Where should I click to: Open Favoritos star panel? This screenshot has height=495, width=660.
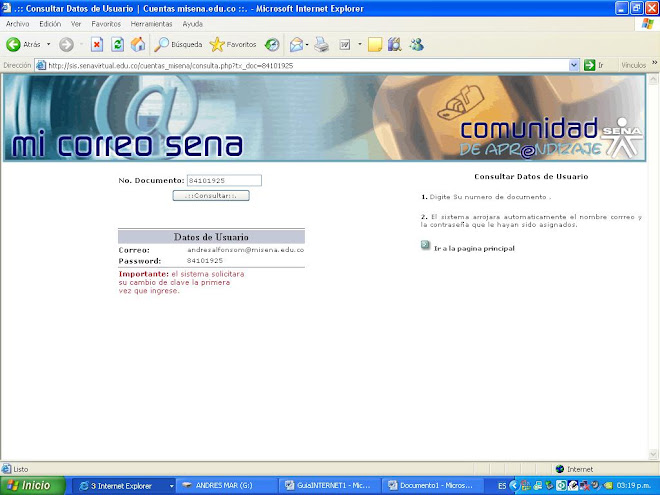tap(233, 44)
